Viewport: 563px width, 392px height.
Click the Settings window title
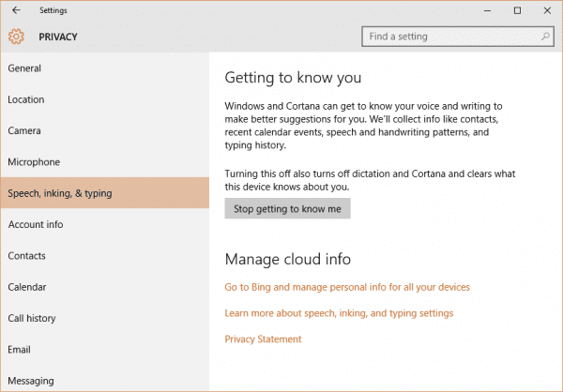pos(53,10)
